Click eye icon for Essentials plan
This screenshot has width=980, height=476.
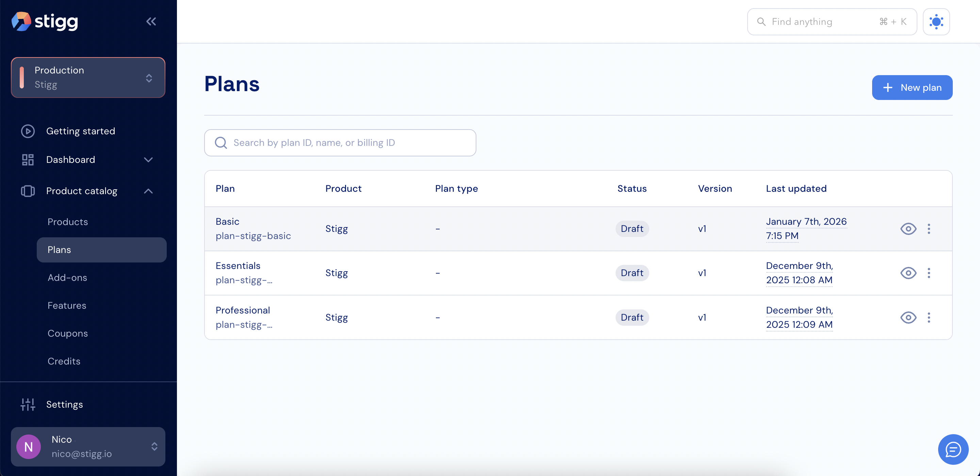tap(908, 273)
